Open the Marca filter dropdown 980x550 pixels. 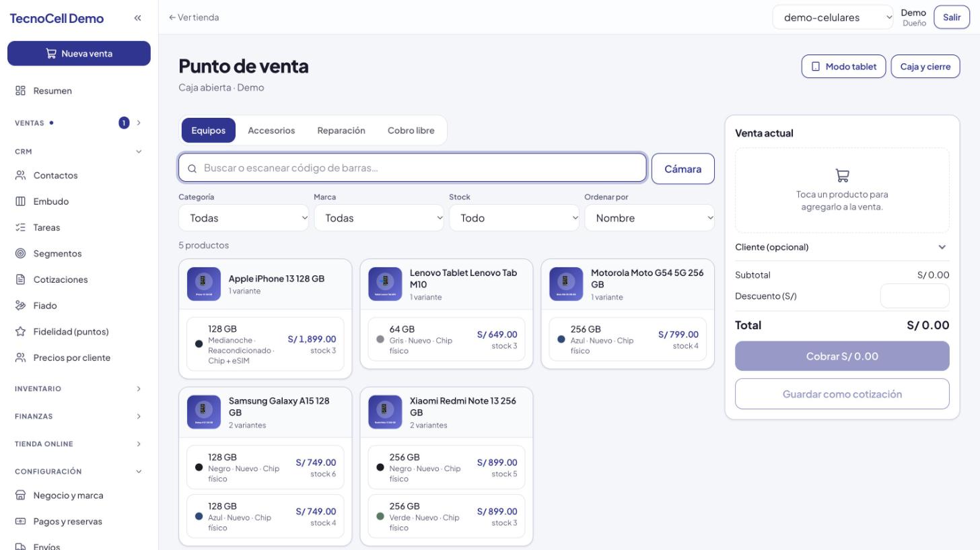click(x=379, y=218)
